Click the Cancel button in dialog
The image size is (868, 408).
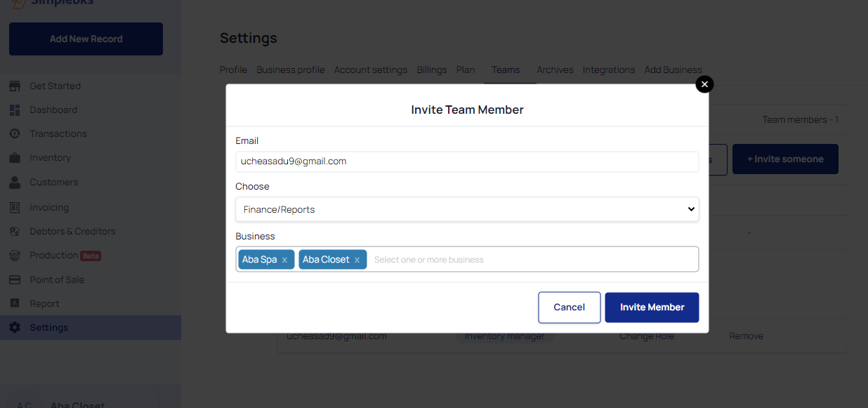pos(569,308)
